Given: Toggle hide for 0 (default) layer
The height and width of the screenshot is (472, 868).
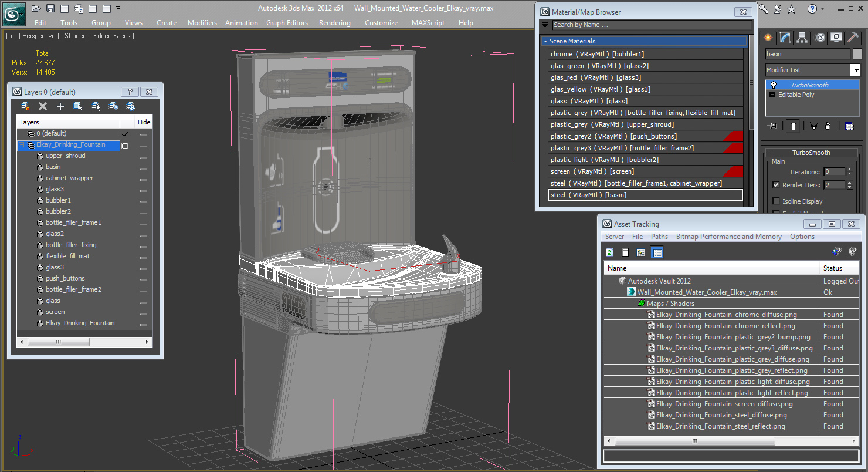Looking at the screenshot, I should (144, 134).
